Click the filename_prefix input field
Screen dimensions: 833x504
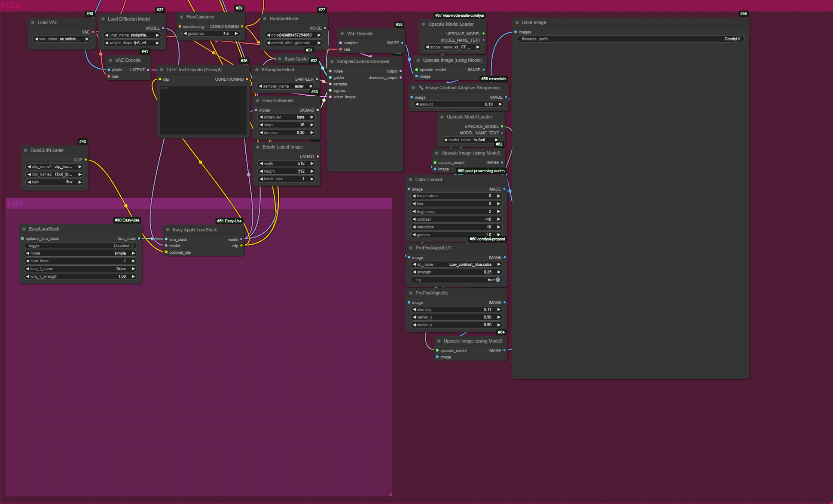pyautogui.click(x=630, y=39)
